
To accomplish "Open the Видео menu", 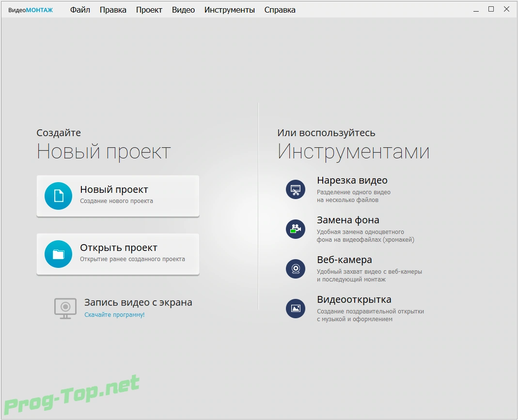I will tap(183, 10).
